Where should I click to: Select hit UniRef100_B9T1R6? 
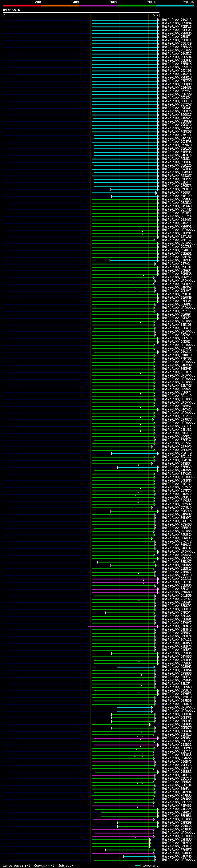point(177,236)
